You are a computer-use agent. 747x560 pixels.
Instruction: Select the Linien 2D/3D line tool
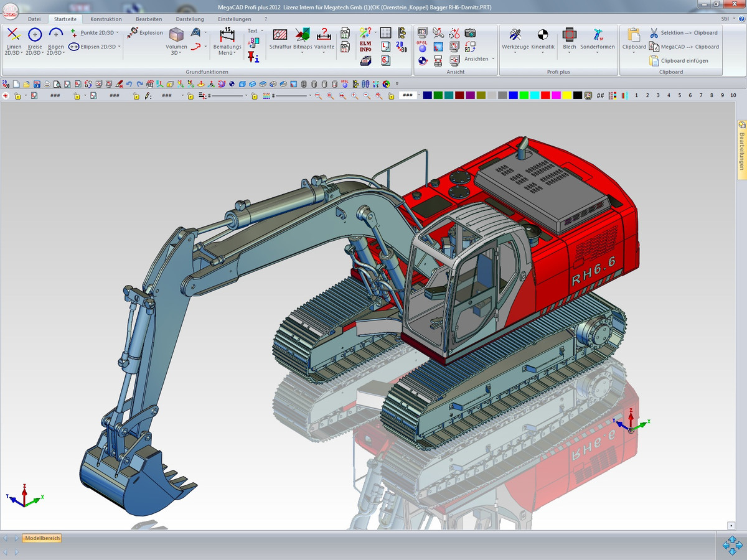13,35
